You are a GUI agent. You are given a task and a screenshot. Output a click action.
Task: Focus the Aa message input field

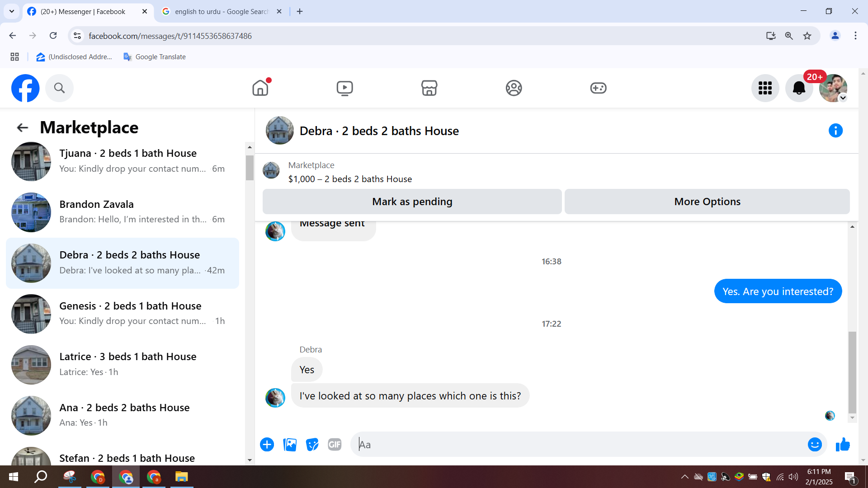[579, 445]
